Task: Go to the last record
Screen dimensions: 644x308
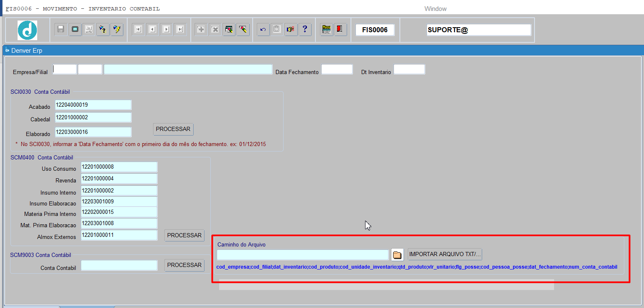Action: pyautogui.click(x=180, y=29)
